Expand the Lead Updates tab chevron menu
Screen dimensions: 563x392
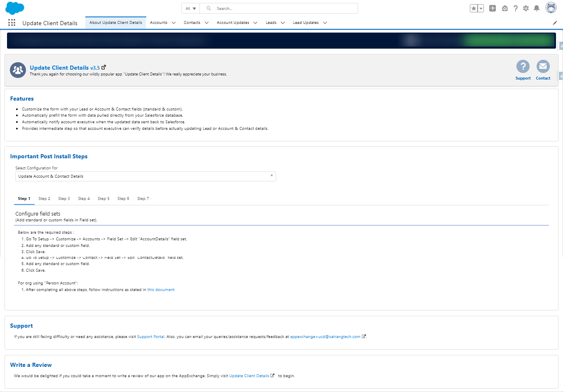[325, 23]
